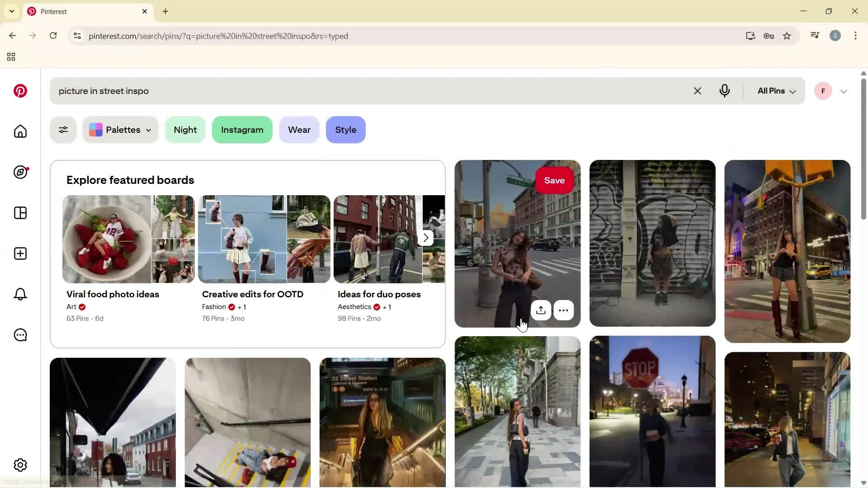Open the profile chevron next to F avatar

[x=844, y=91]
